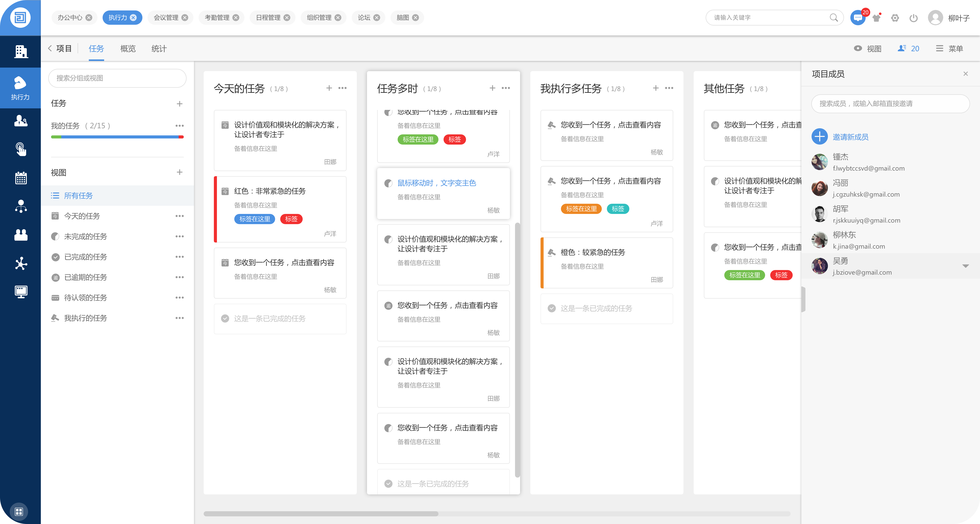This screenshot has height=524, width=980.
Task: Close the 脑图 tab
Action: (x=415, y=18)
